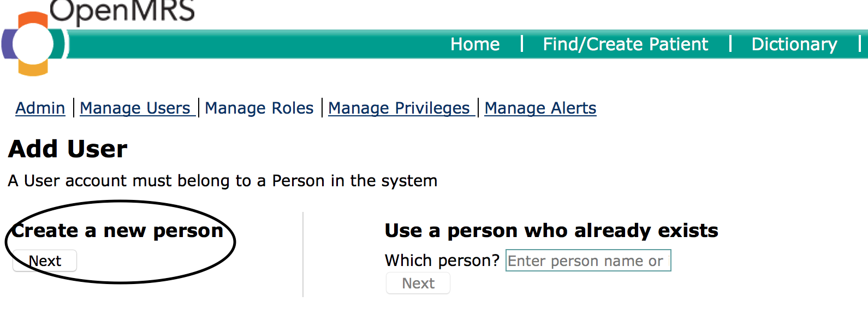Select the Manage Roles item

[259, 108]
